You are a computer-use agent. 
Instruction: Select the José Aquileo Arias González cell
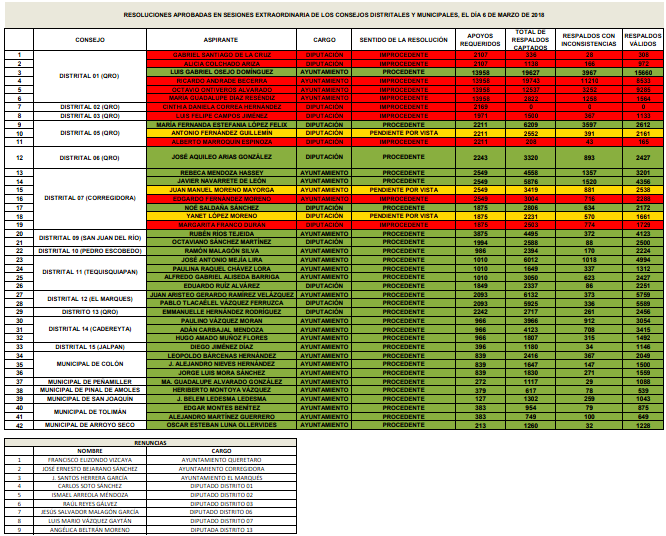click(221, 157)
